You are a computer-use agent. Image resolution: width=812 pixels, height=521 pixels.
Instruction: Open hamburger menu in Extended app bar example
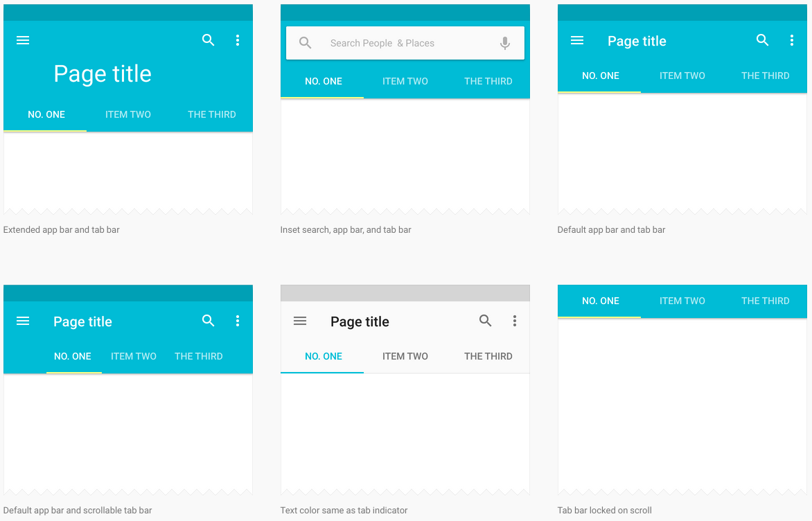click(23, 40)
